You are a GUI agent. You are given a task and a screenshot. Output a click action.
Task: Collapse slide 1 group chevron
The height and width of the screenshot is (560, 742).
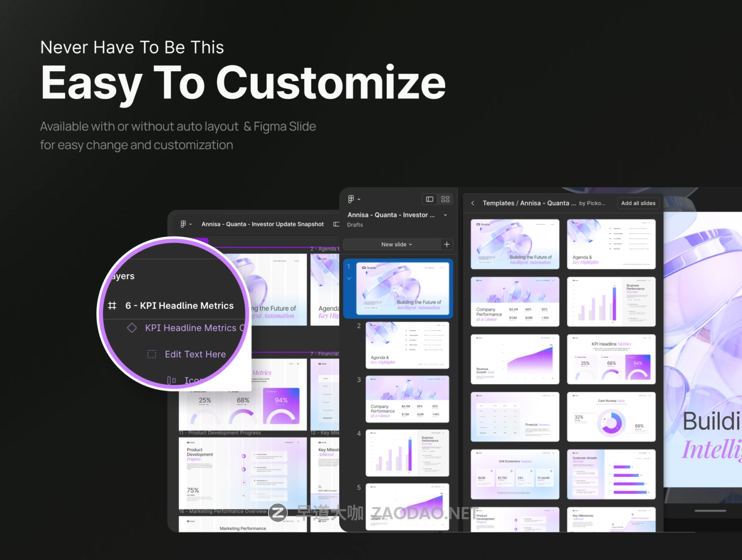pos(349,278)
